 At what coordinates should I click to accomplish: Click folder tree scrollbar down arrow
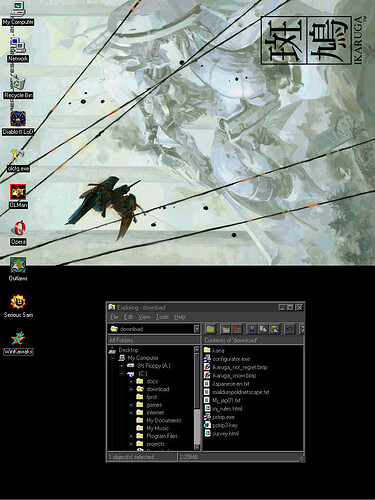point(197,447)
